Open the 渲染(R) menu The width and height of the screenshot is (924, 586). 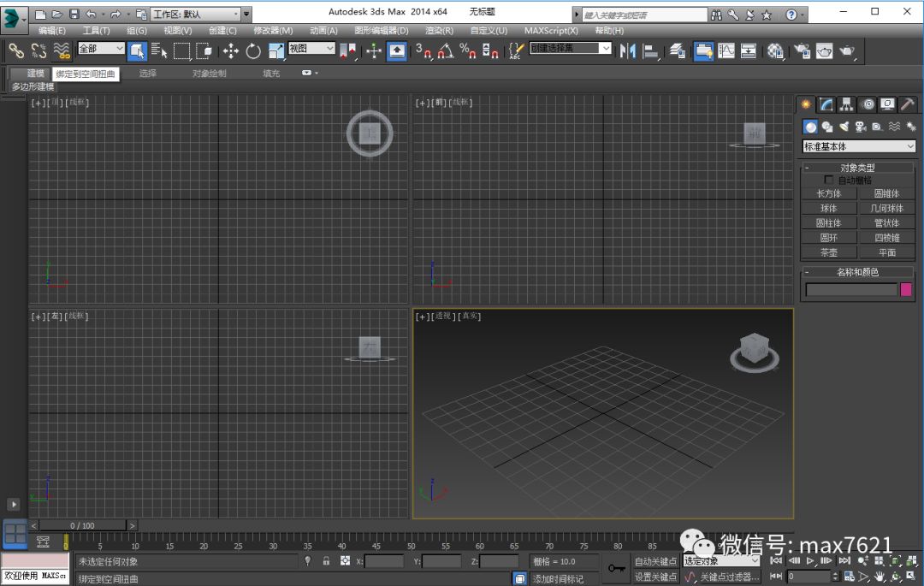pyautogui.click(x=440, y=30)
